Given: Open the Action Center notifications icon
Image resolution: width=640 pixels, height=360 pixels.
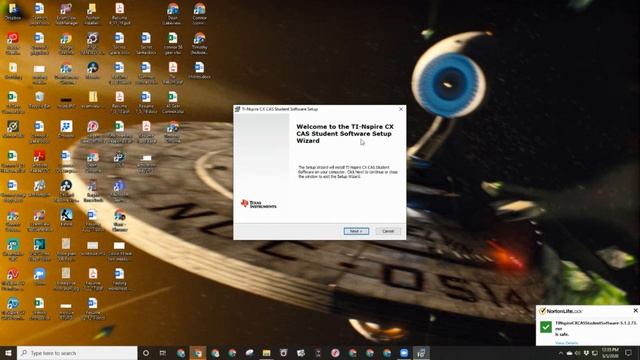Looking at the screenshot, I should 628,353.
